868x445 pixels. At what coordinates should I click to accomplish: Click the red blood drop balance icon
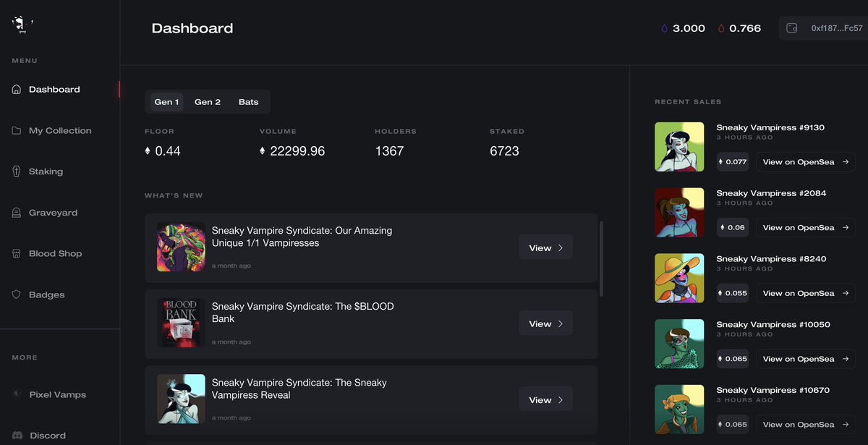(x=721, y=29)
